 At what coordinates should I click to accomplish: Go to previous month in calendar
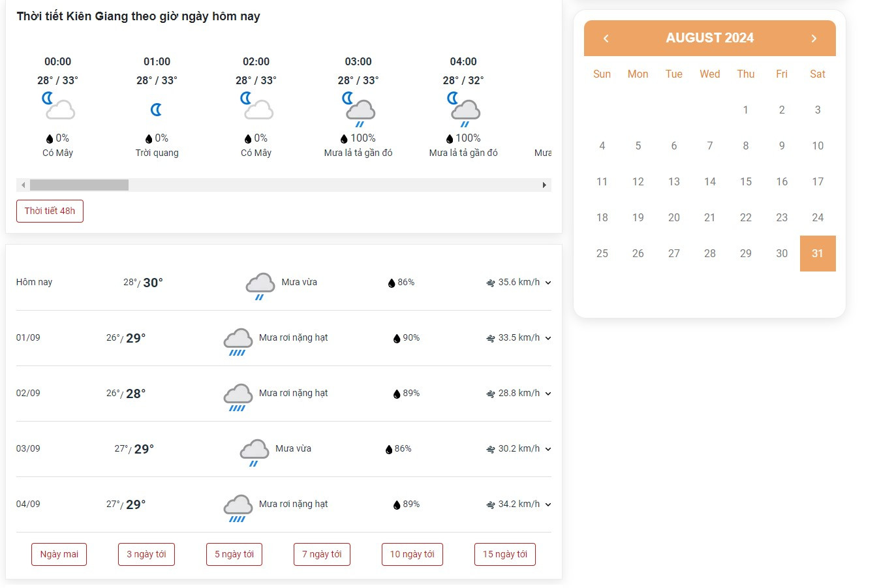tap(606, 39)
